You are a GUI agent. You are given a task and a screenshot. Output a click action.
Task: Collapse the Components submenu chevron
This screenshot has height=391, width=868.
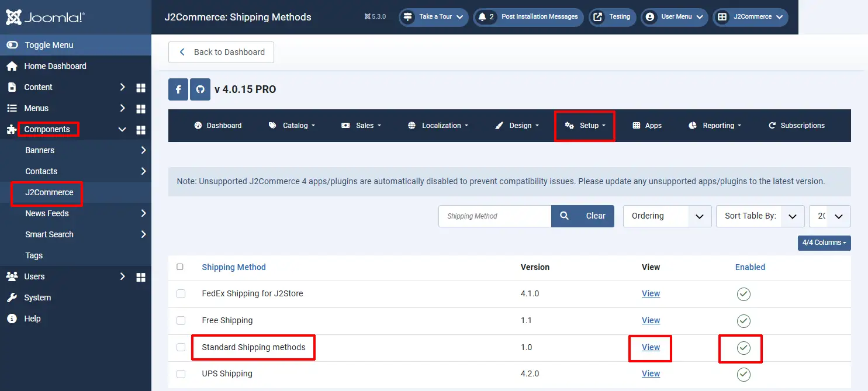122,129
